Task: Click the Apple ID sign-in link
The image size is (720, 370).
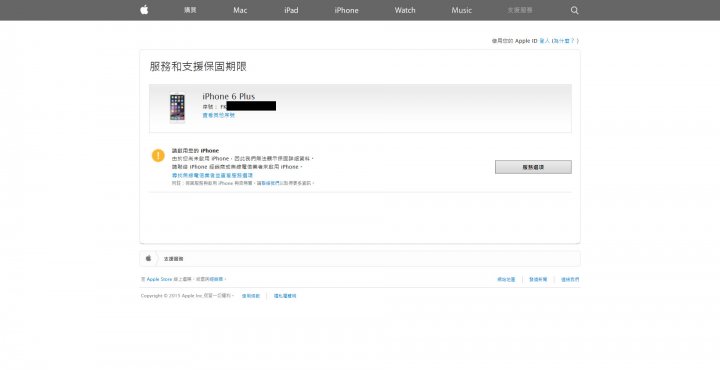Action: click(545, 41)
